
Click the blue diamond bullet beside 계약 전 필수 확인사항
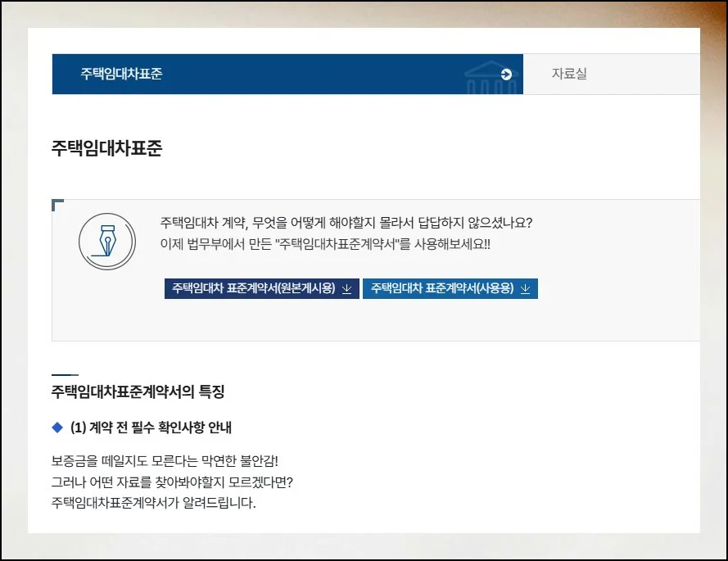57,428
